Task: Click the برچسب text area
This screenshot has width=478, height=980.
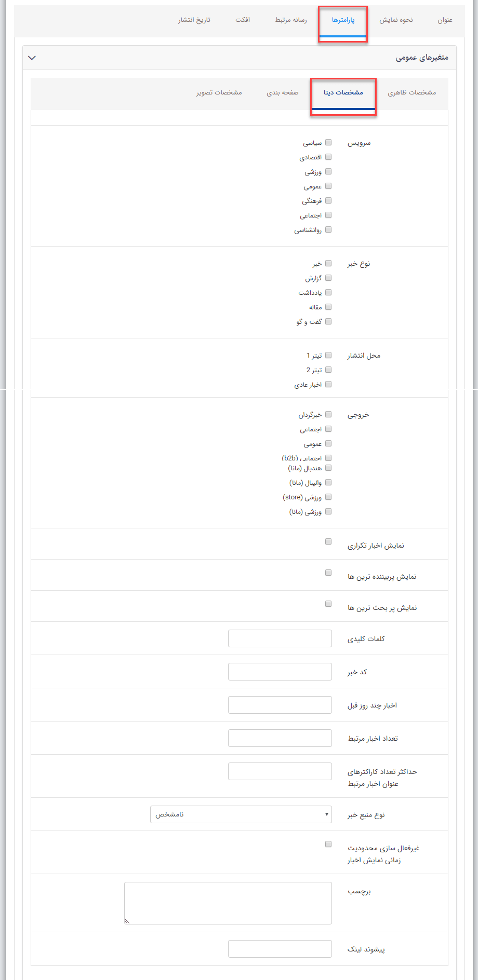Action: tap(228, 903)
